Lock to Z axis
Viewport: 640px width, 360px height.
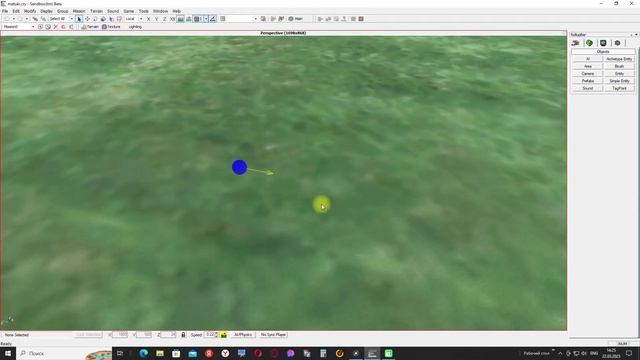[x=164, y=19]
